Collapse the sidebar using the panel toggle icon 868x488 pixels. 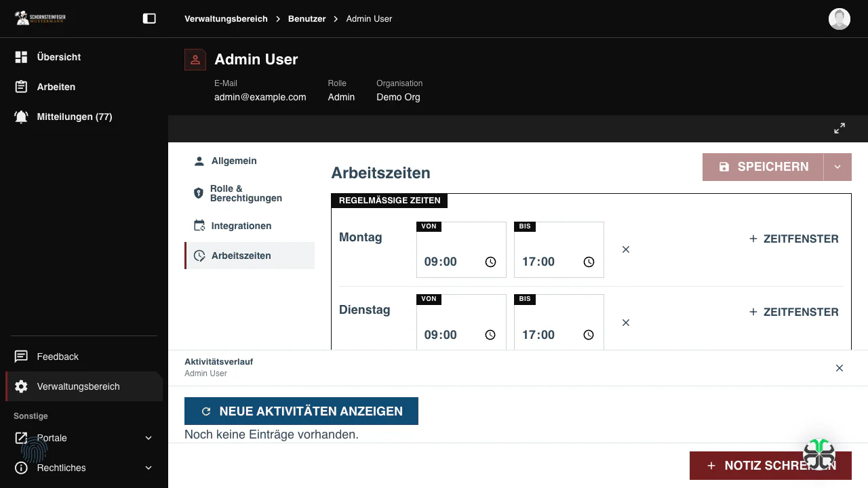click(x=149, y=19)
